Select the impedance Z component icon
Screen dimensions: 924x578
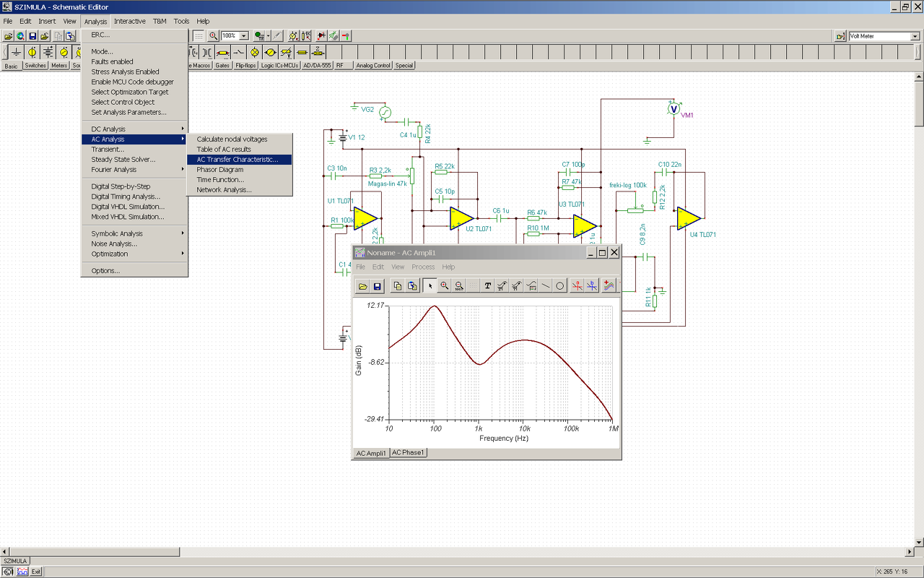pyautogui.click(x=318, y=52)
